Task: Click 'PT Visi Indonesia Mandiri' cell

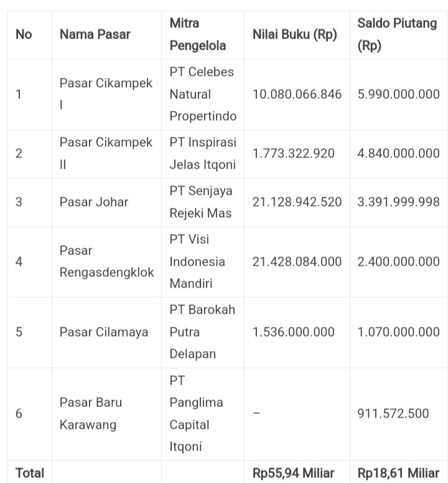Action: (198, 261)
